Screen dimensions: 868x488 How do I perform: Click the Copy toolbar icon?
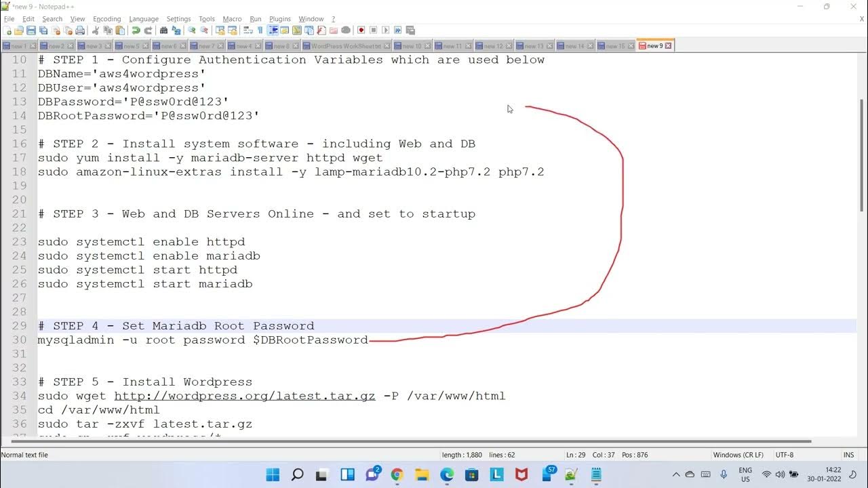pyautogui.click(x=108, y=30)
